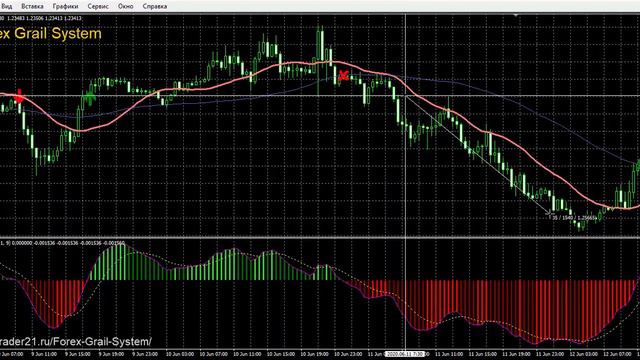The height and width of the screenshot is (360, 640).
Task: Click the "12 Jun 03:00" time axis label
Action: coord(584,354)
